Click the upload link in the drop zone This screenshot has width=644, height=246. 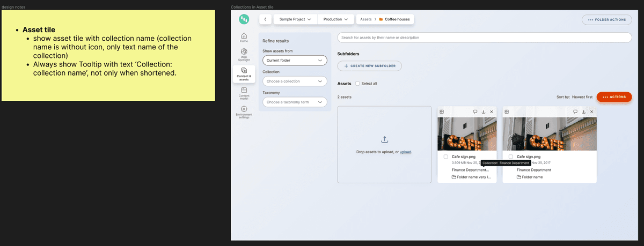405,152
